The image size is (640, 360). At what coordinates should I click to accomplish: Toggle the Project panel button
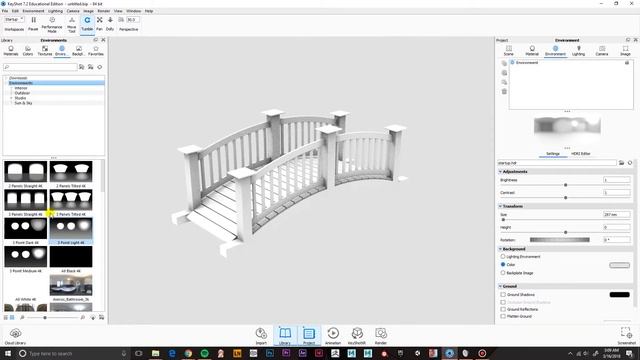(x=309, y=336)
